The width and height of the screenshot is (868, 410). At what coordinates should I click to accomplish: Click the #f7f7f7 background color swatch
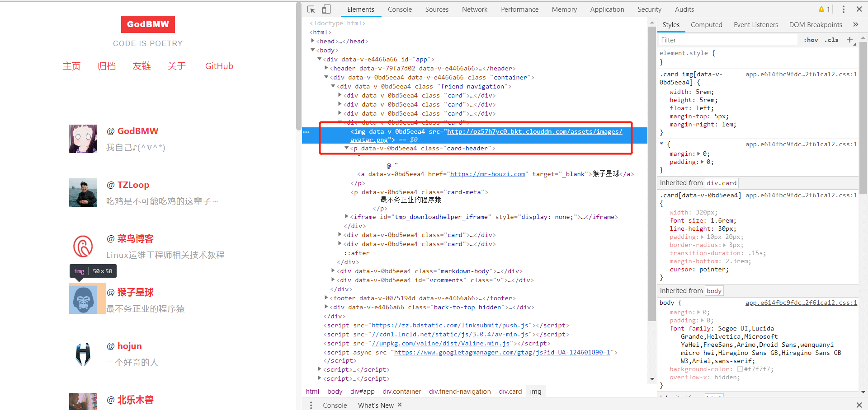coord(740,369)
